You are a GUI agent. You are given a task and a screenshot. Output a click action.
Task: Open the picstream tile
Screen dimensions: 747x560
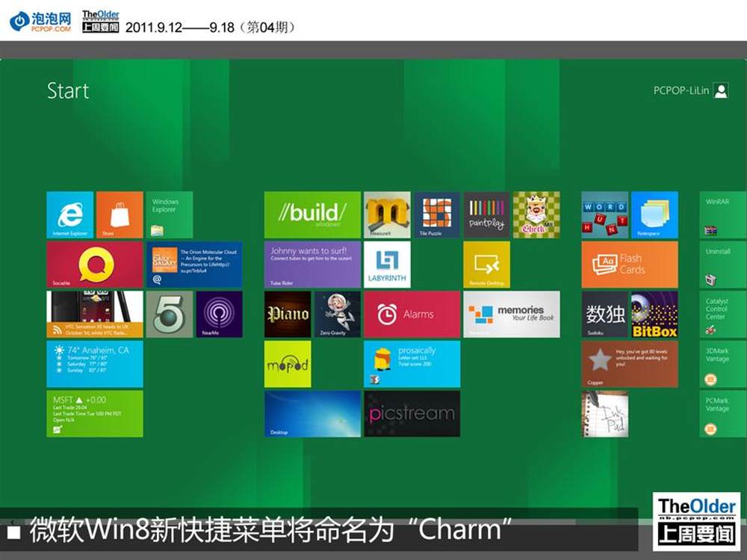(412, 414)
